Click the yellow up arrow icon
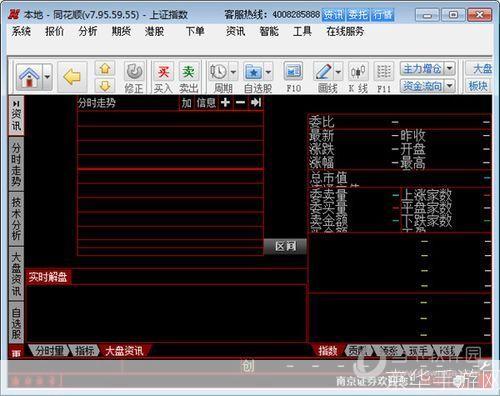 [x=105, y=69]
